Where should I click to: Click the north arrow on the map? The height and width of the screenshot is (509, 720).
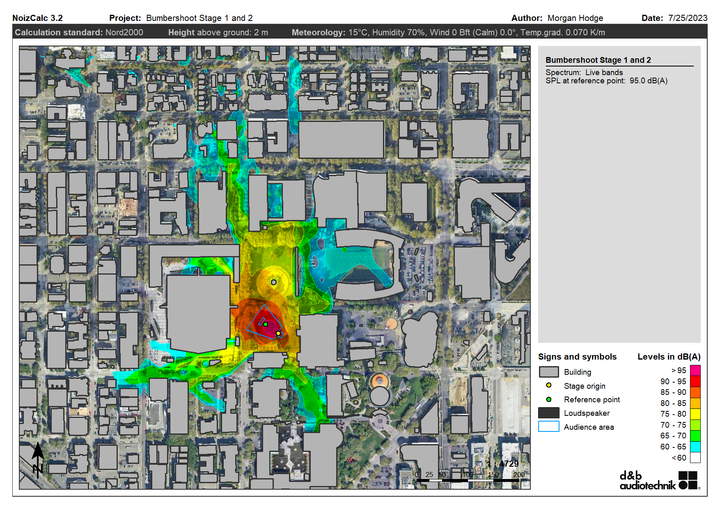38,458
